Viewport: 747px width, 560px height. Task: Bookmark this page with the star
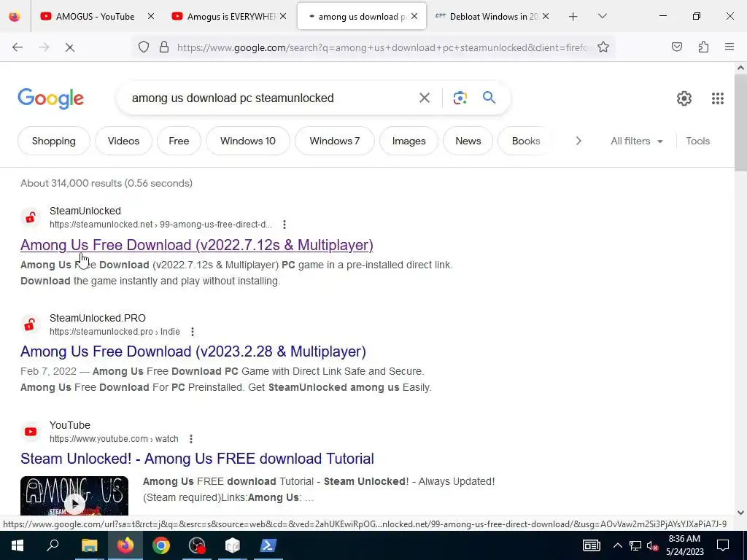pyautogui.click(x=603, y=47)
